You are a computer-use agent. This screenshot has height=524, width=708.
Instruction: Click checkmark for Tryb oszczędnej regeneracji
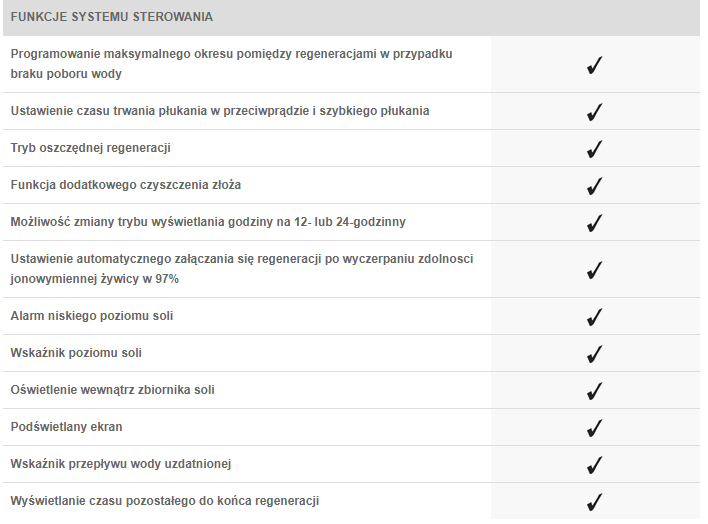tap(595, 149)
